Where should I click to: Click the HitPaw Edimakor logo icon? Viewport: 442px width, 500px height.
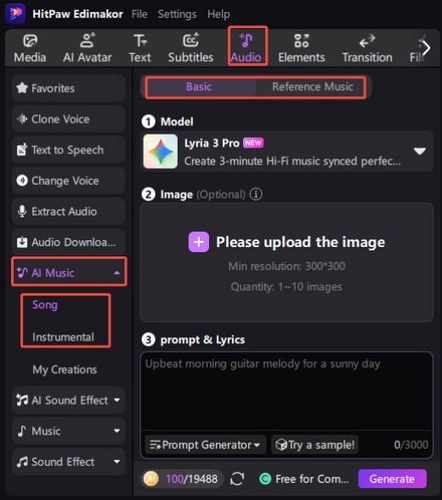16,13
